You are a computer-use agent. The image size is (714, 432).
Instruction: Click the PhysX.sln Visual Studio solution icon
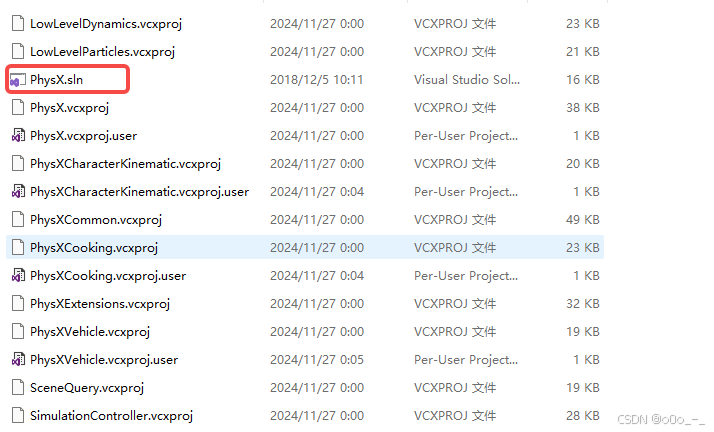18,80
